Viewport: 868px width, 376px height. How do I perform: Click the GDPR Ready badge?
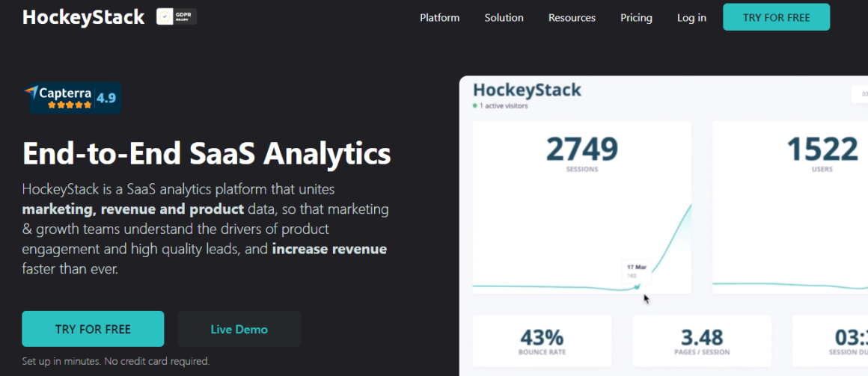(177, 16)
